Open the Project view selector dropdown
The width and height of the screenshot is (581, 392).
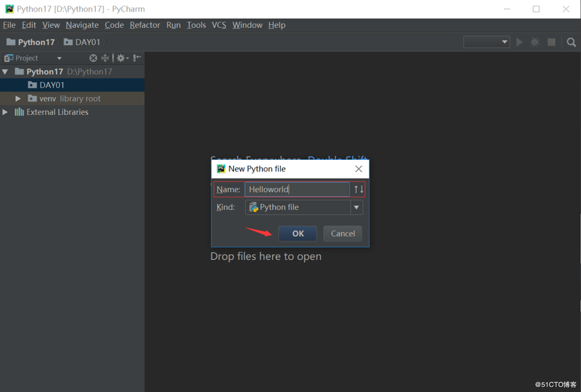pyautogui.click(x=59, y=59)
